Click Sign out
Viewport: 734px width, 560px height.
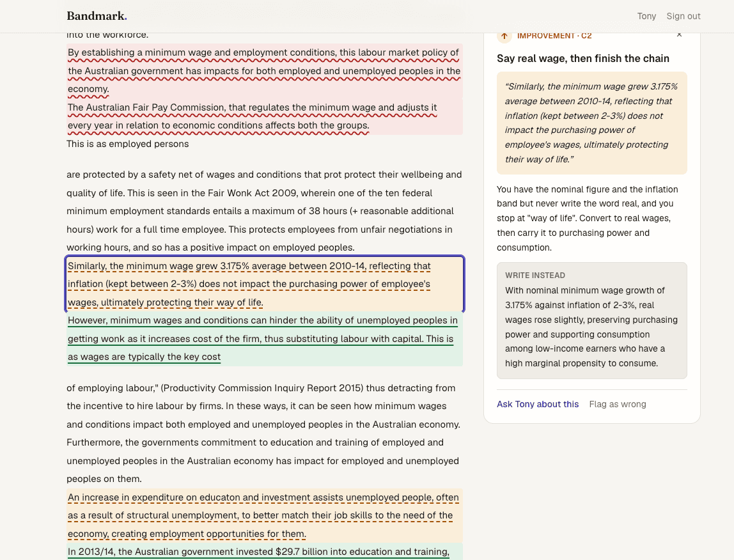[683, 16]
